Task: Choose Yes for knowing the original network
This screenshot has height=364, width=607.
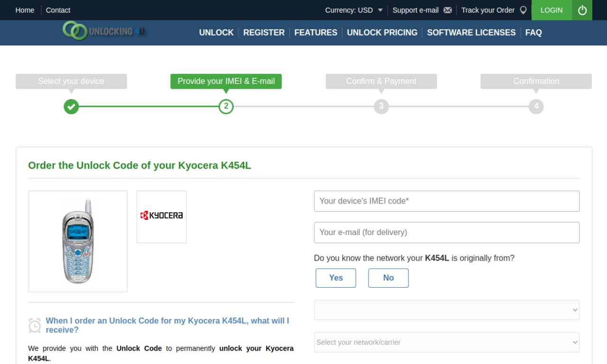Action: click(x=336, y=278)
